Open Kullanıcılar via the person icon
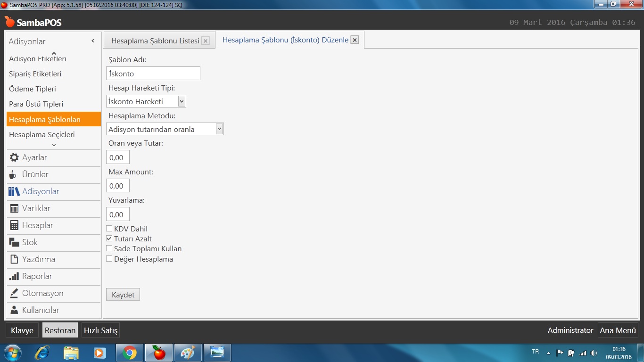644x362 pixels. coord(14,310)
